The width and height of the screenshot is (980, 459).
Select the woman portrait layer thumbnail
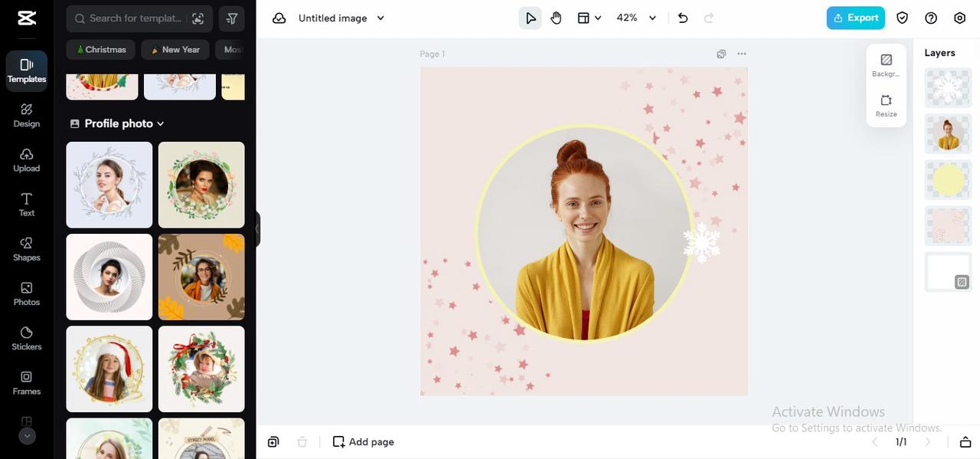pyautogui.click(x=948, y=134)
